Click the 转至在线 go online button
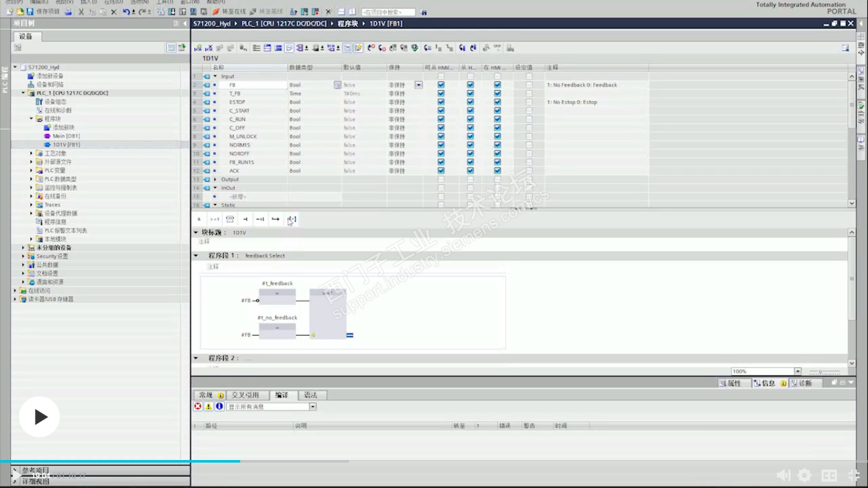868x488 pixels. click(x=229, y=11)
